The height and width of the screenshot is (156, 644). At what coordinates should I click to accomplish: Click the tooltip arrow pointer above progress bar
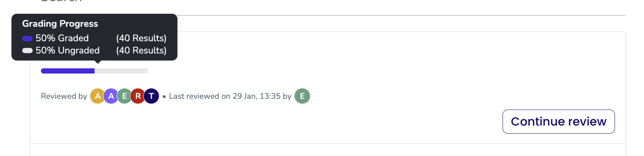pos(98,62)
